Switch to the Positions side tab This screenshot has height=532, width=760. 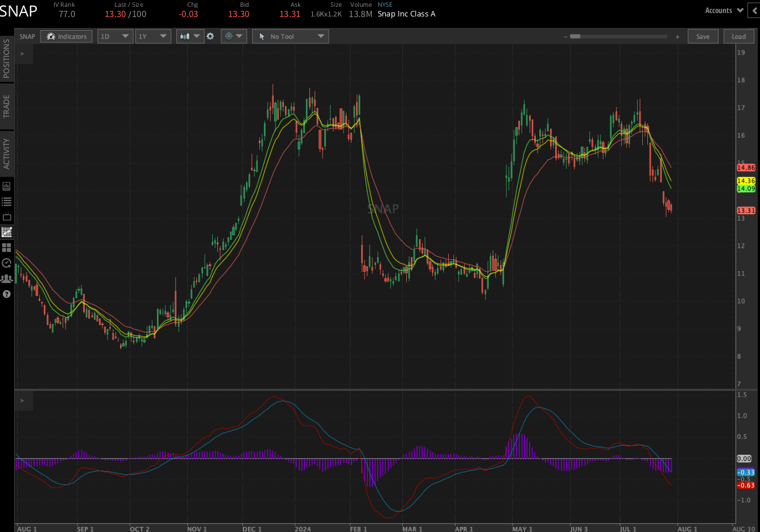coord(7,59)
